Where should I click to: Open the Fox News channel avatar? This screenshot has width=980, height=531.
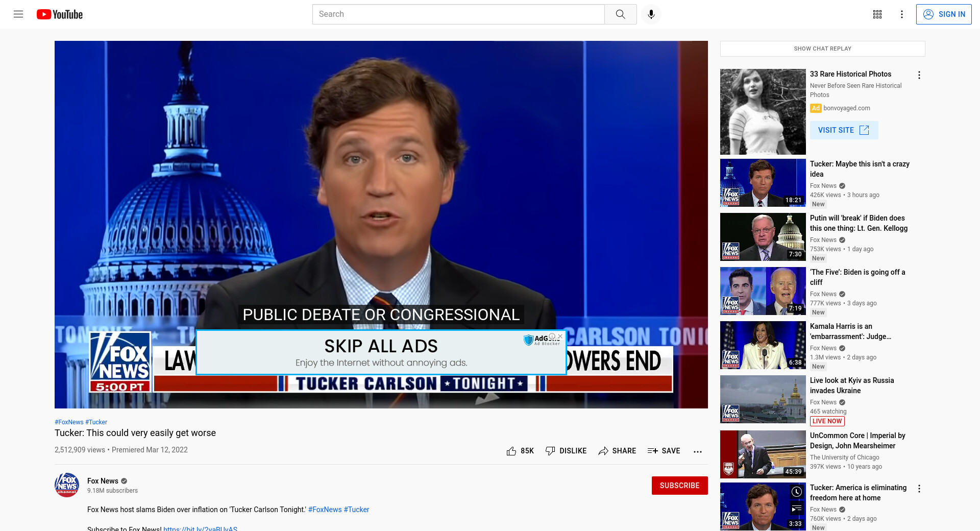(67, 485)
